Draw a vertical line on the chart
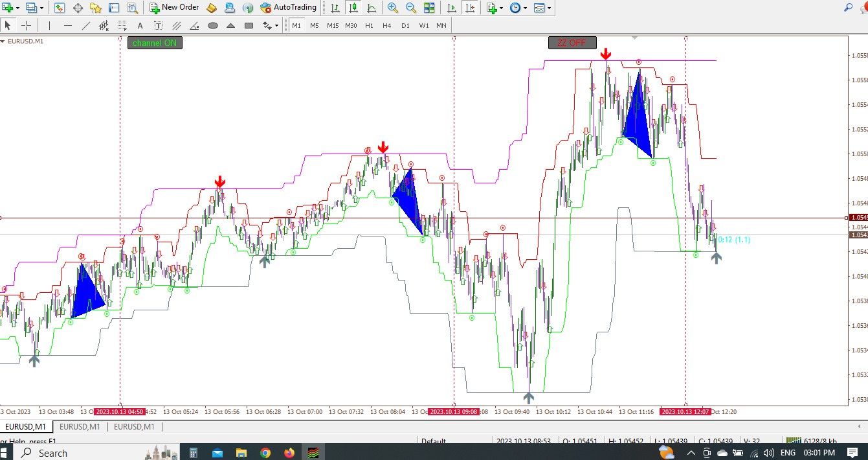Viewport: 868px width, 460px height. [49, 25]
